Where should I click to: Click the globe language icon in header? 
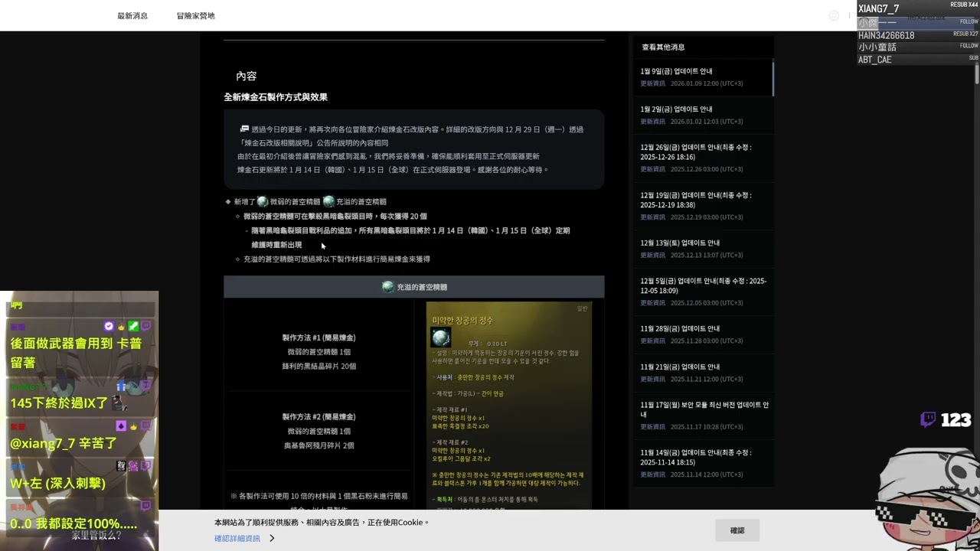coord(834,15)
